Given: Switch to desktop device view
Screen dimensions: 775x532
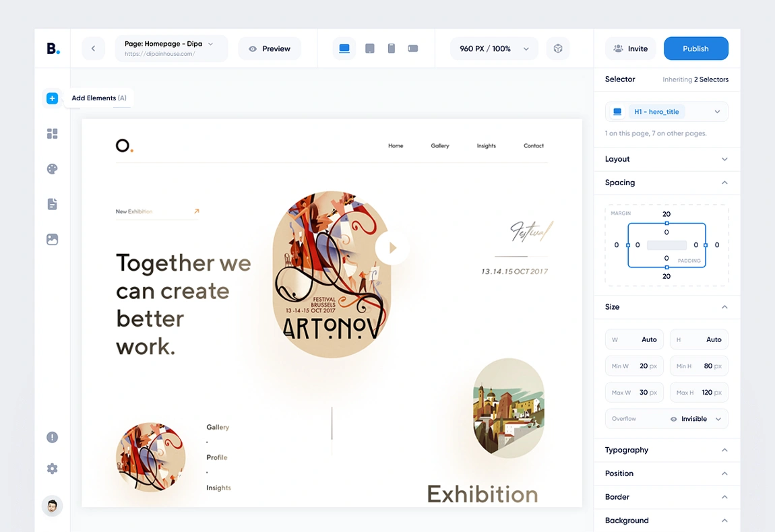Looking at the screenshot, I should click(344, 48).
